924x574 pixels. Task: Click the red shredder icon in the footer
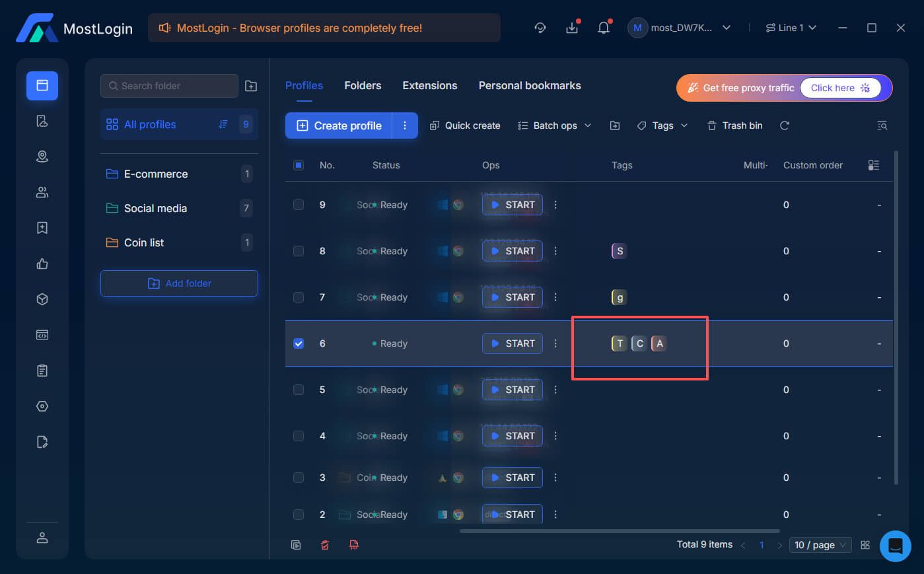[x=353, y=544]
